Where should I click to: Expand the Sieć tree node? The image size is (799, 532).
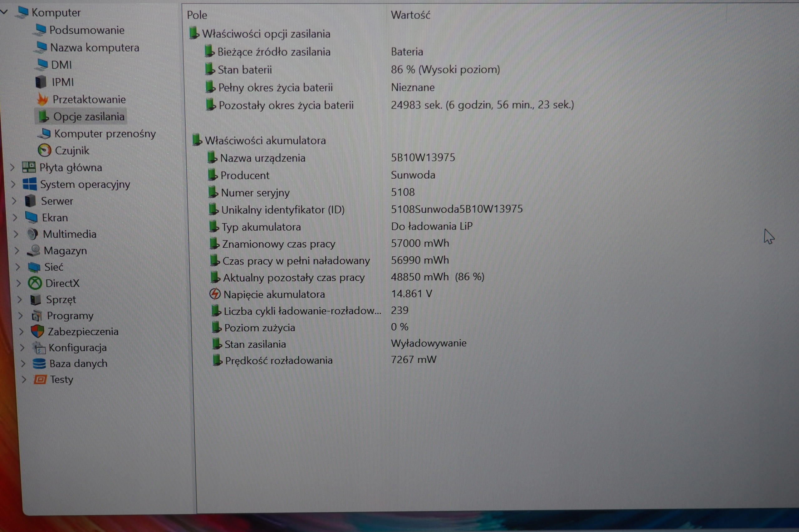tap(19, 267)
